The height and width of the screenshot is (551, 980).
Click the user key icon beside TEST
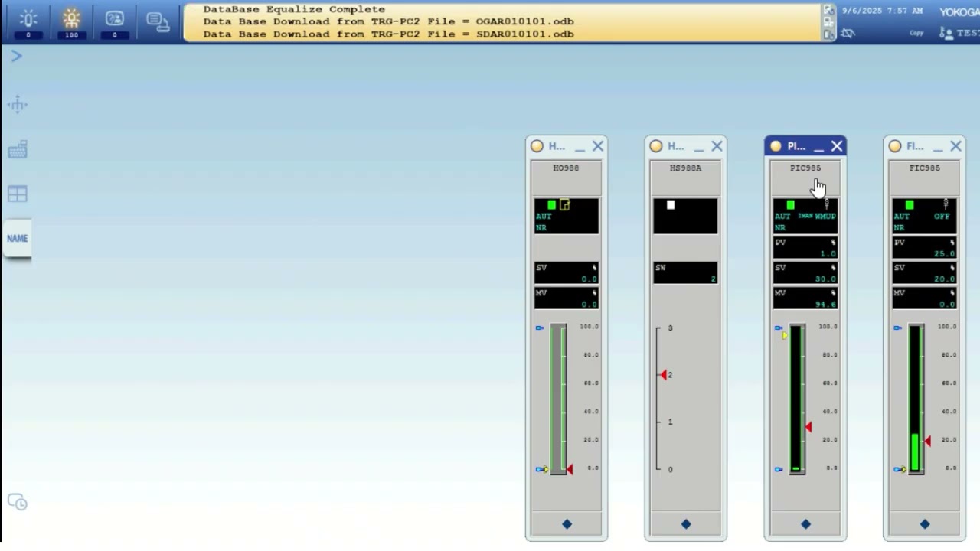click(946, 33)
